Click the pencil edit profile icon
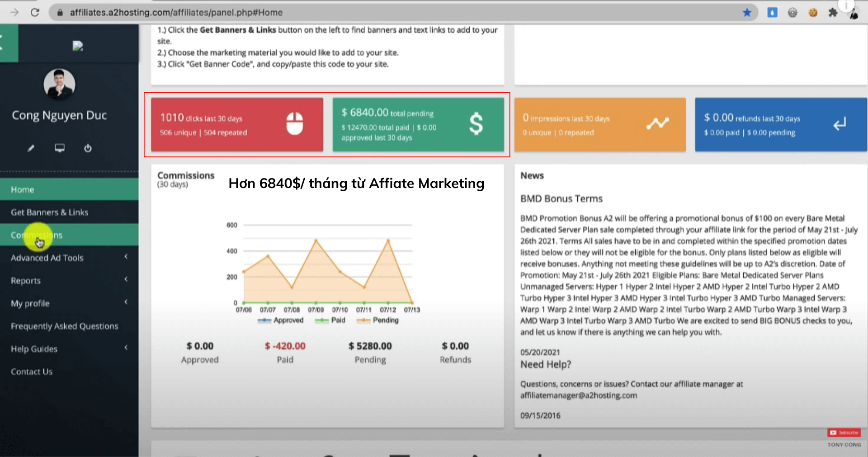 coord(31,148)
